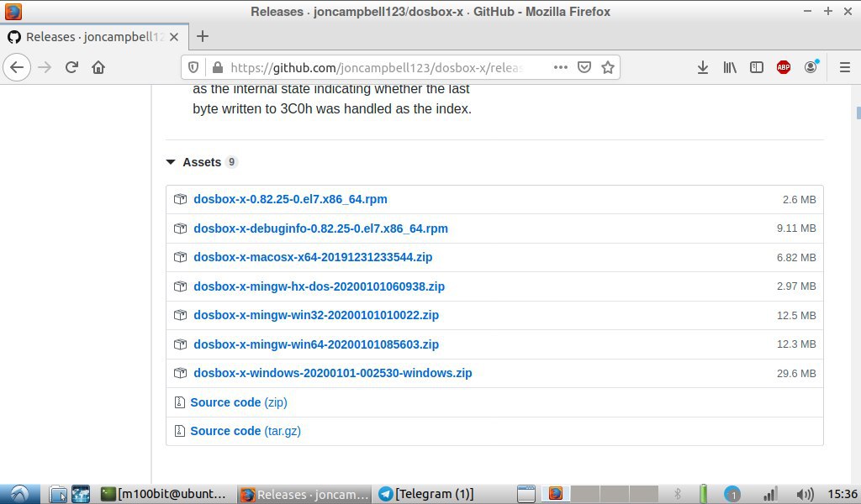Bookmark this page with the star
The image size is (861, 504).
point(607,67)
